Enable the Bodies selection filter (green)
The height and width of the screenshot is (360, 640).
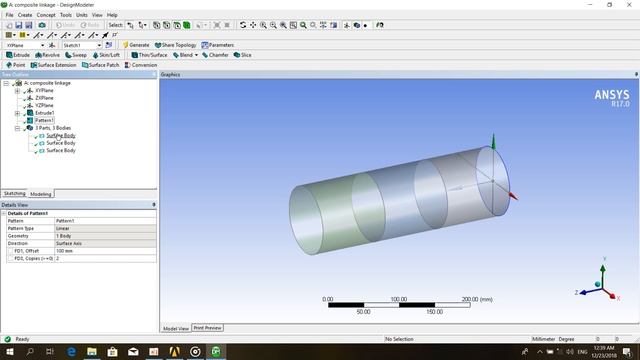click(x=187, y=25)
